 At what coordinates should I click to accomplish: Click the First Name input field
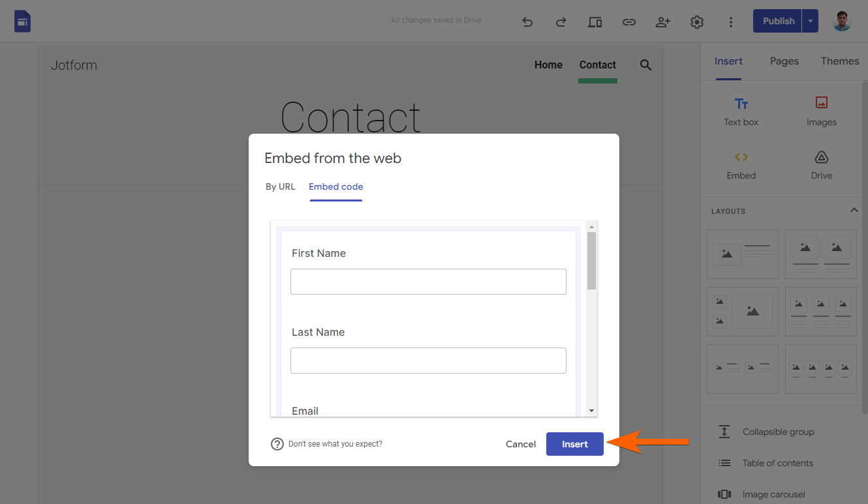coord(428,282)
